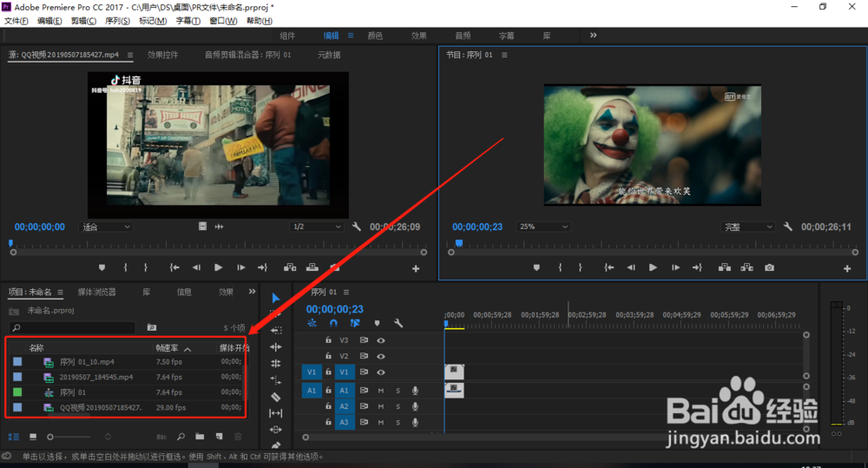The height and width of the screenshot is (468, 868).
Task: Go to In point in source monitor
Action: click(174, 267)
